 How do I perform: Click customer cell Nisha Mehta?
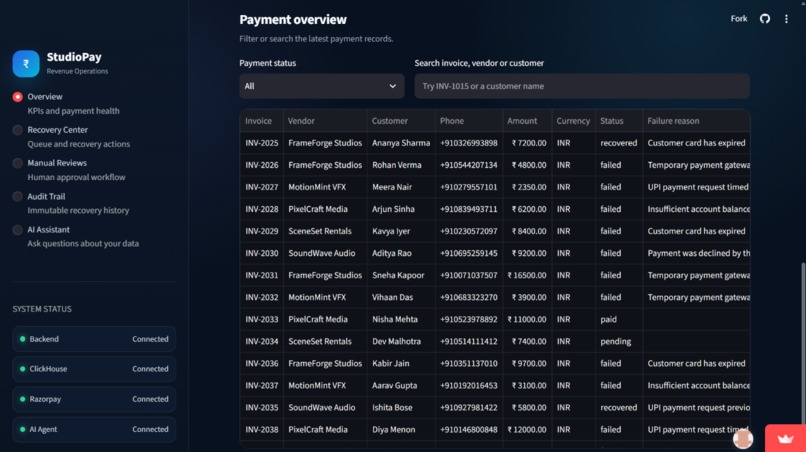click(401, 319)
